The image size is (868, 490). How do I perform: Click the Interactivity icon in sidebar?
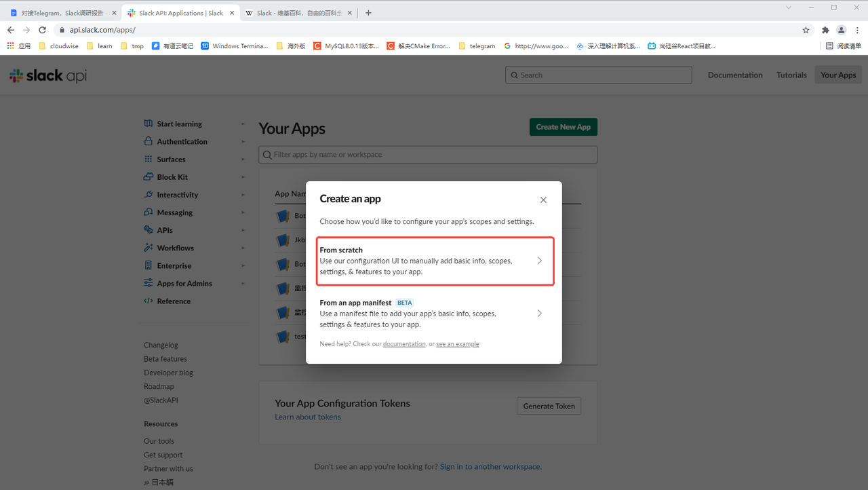[x=149, y=194]
